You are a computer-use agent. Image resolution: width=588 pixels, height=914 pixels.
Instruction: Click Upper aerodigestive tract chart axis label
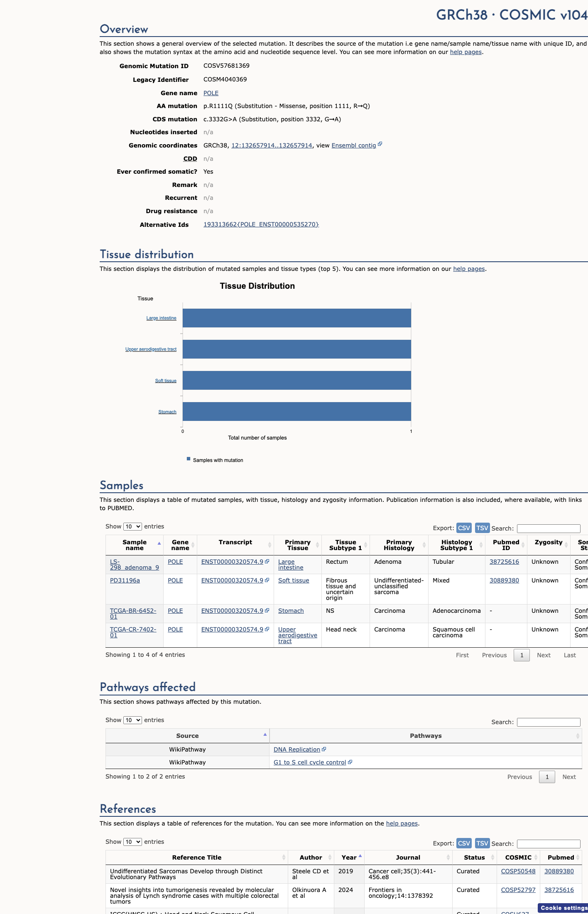point(151,349)
